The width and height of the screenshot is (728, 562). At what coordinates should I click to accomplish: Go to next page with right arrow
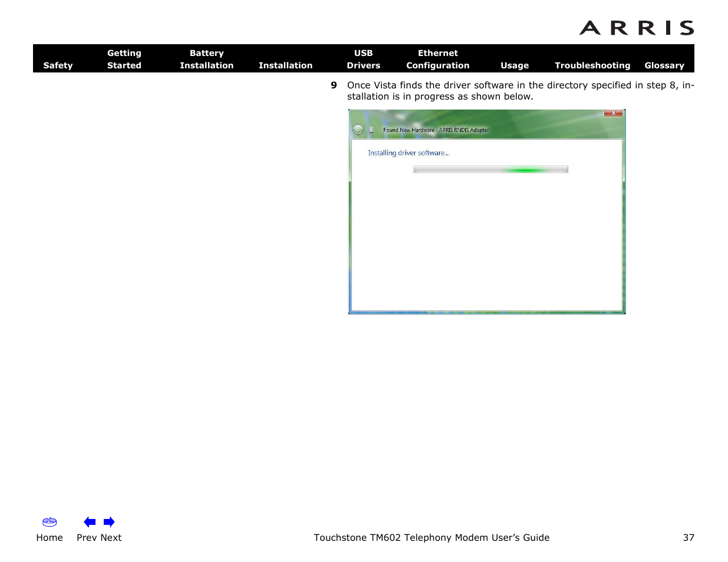pos(109,522)
